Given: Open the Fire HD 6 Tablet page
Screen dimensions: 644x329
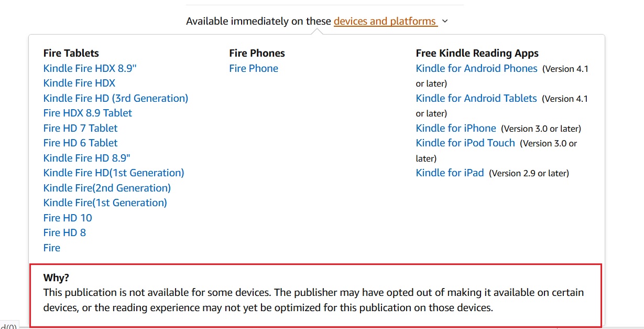Looking at the screenshot, I should click(80, 143).
